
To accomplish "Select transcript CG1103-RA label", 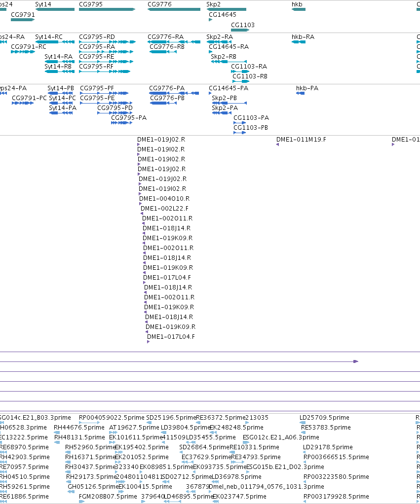I will click(249, 66).
